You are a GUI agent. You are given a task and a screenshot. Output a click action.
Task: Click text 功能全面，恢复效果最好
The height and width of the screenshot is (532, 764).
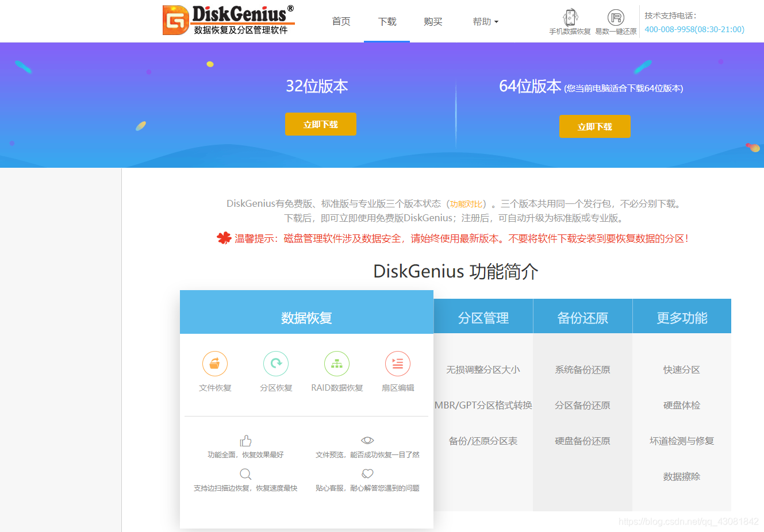(245, 454)
